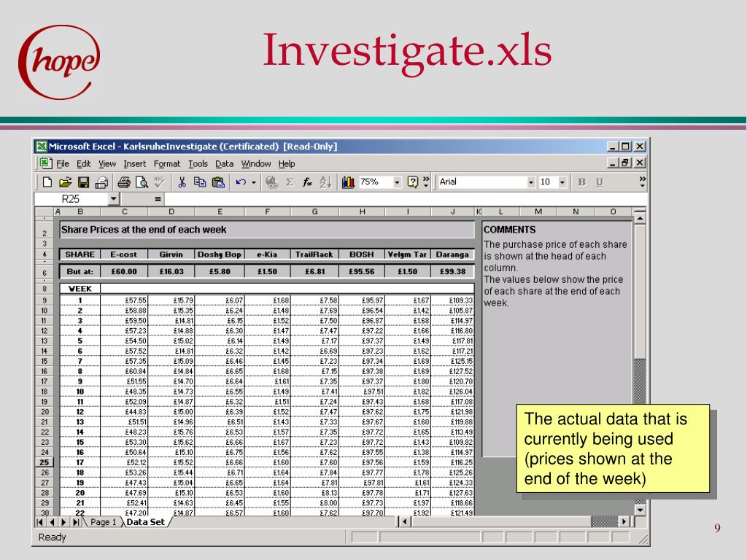The height and width of the screenshot is (560, 747).
Task: Switch to the Page 1 sheet tab
Action: tap(104, 522)
